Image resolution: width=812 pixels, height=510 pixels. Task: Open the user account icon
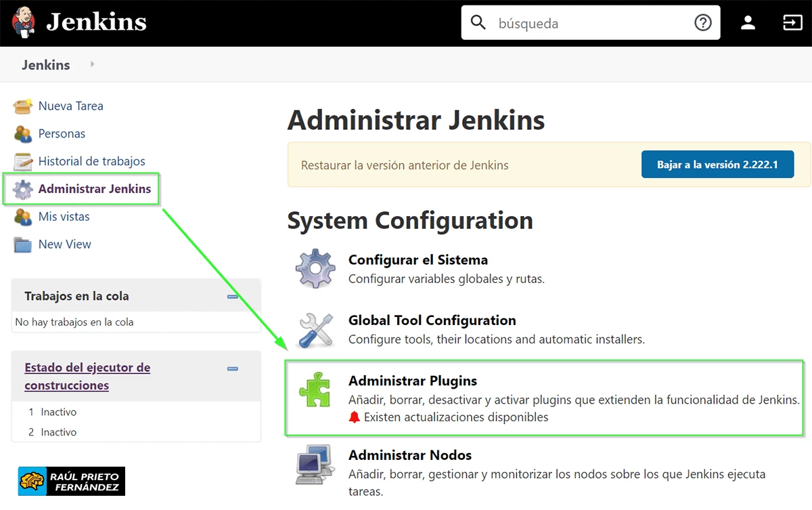coord(748,22)
